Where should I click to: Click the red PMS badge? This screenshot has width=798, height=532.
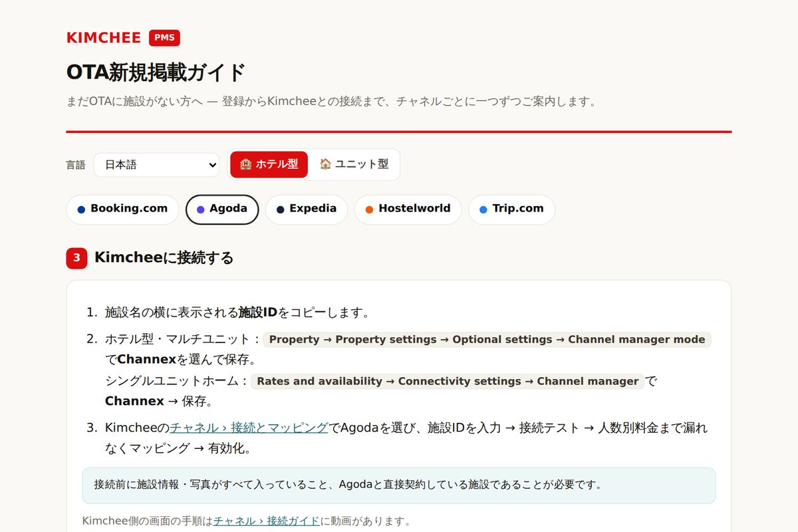(x=164, y=38)
